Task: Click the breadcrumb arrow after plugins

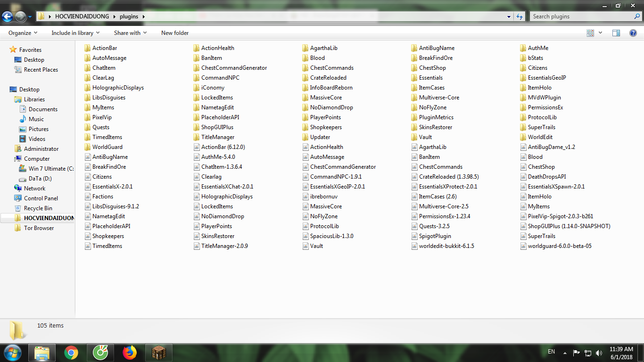Action: (143, 16)
